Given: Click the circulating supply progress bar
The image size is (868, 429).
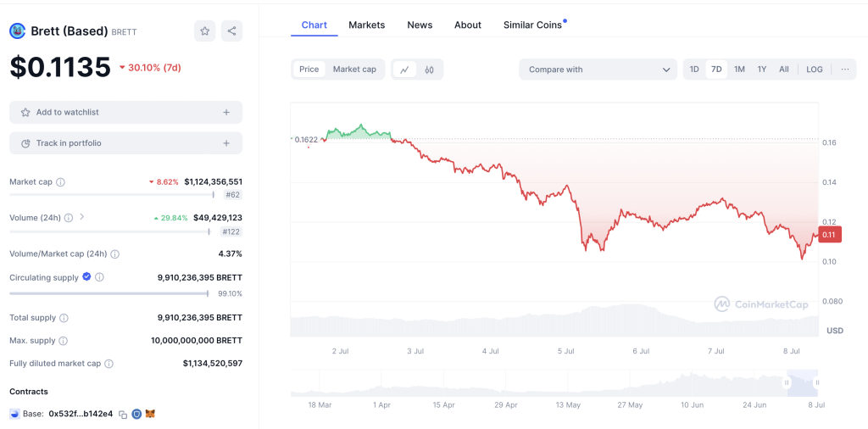Looking at the screenshot, I should click(x=109, y=293).
